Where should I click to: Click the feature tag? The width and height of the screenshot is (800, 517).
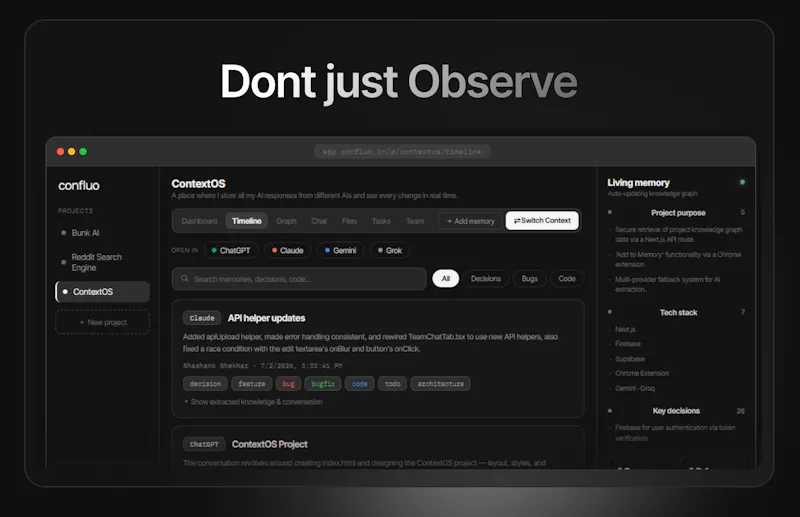(x=252, y=384)
